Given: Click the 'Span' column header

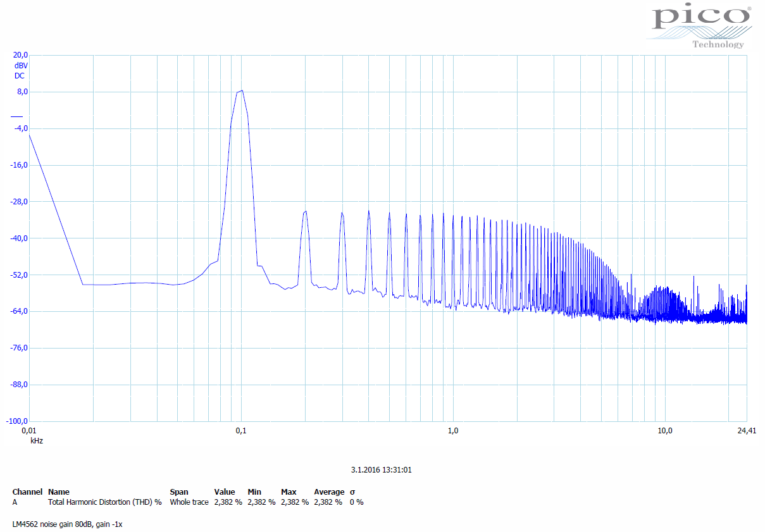Looking at the screenshot, I should pyautogui.click(x=179, y=492).
